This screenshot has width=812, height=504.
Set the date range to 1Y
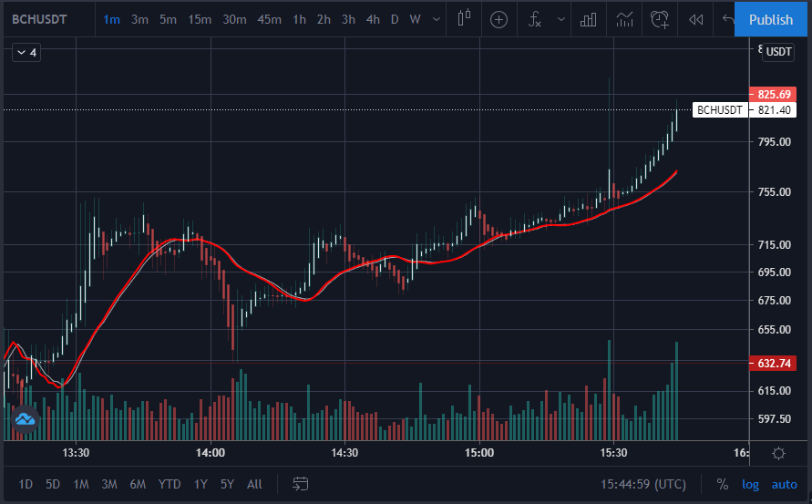pos(200,484)
